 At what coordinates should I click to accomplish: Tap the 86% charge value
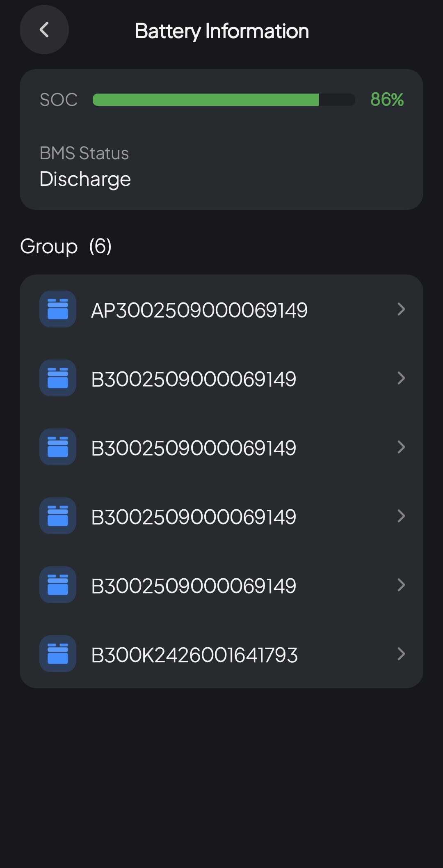click(x=387, y=100)
